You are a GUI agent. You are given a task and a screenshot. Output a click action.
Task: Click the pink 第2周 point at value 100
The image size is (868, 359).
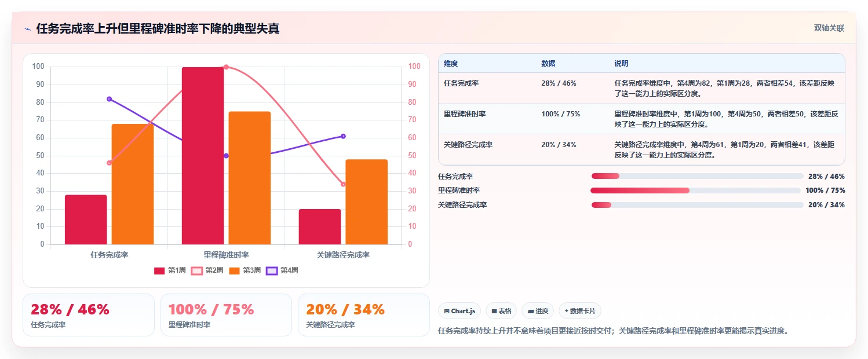coord(226,67)
